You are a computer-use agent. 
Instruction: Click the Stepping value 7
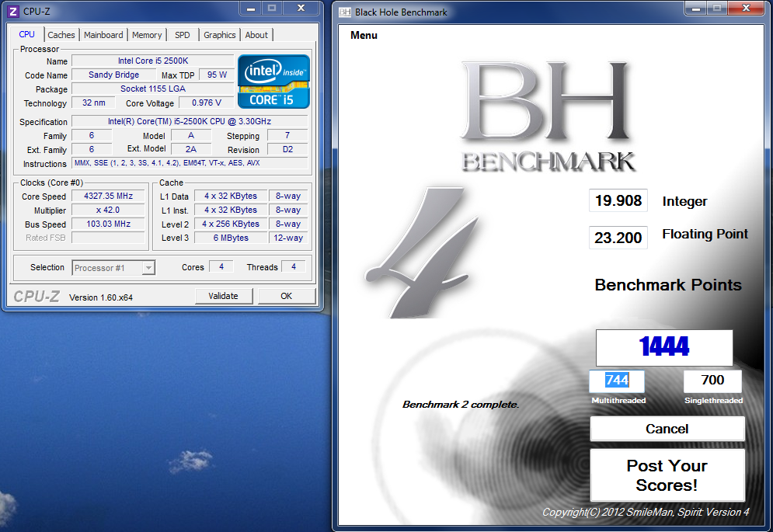tap(288, 135)
